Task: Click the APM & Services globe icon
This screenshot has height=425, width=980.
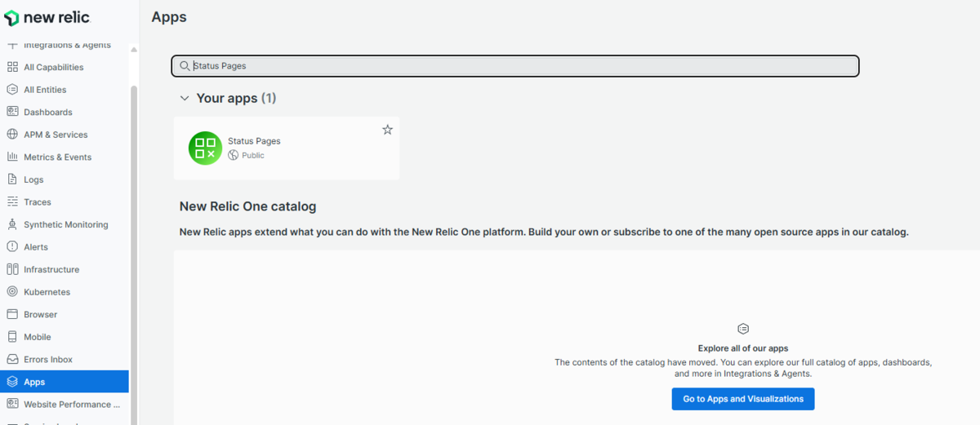Action: 12,135
